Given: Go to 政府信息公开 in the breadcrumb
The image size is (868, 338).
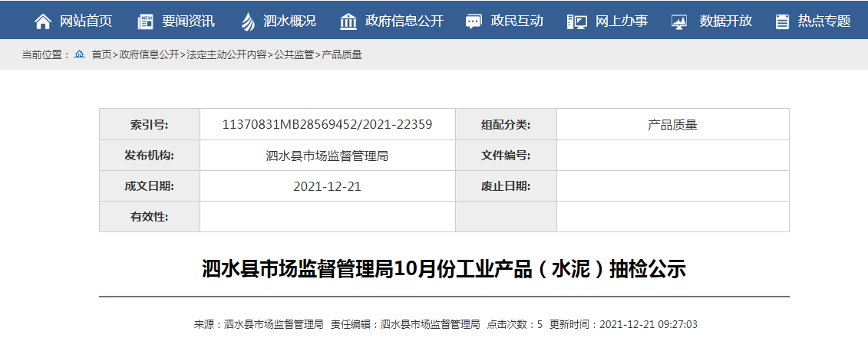Looking at the screenshot, I should click(148, 54).
